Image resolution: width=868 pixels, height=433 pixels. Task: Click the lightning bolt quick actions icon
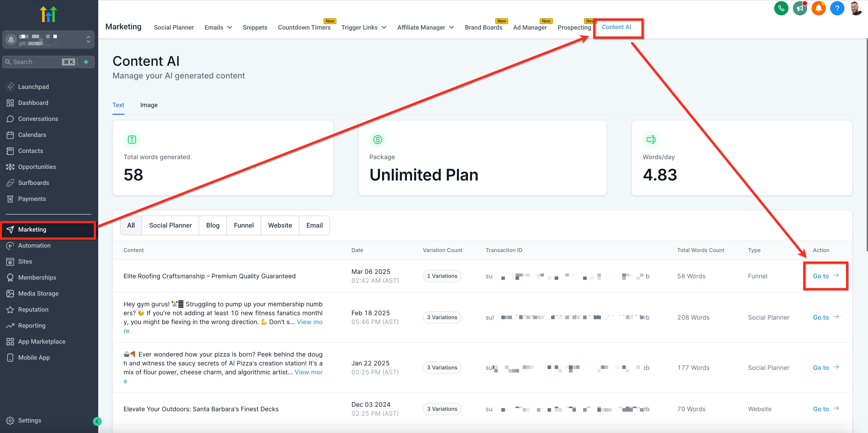coord(86,62)
